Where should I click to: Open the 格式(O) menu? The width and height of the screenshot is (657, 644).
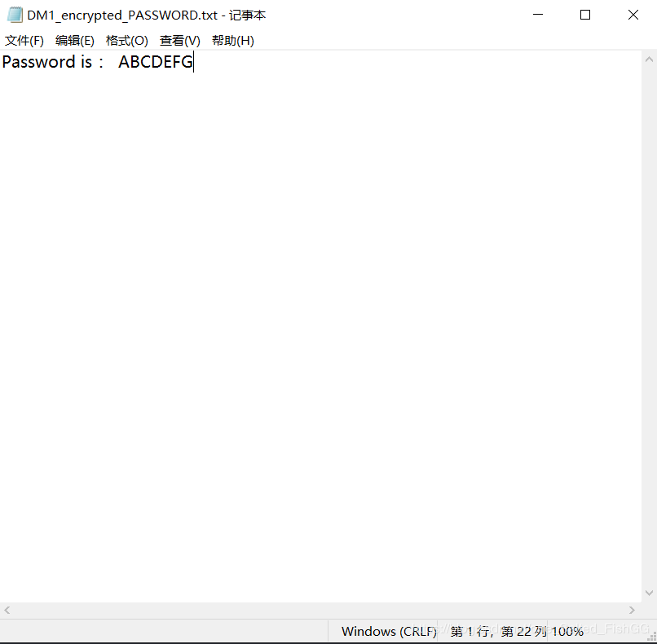tap(126, 40)
